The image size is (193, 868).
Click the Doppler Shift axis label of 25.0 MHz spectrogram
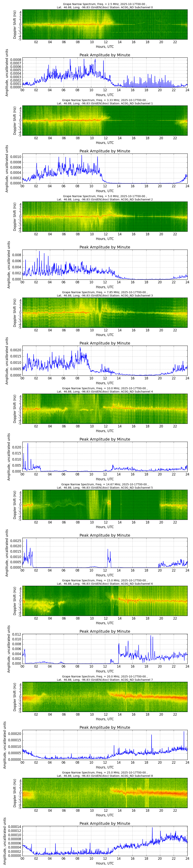(15, 793)
